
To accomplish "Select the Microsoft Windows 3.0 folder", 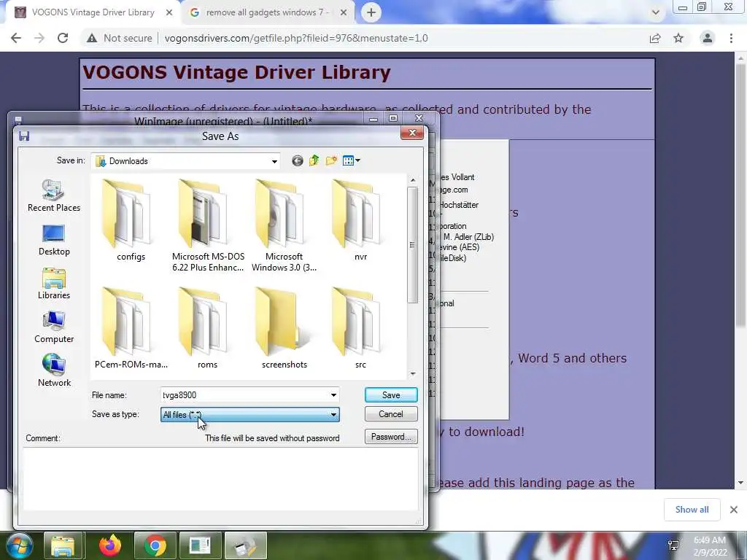I will click(284, 226).
